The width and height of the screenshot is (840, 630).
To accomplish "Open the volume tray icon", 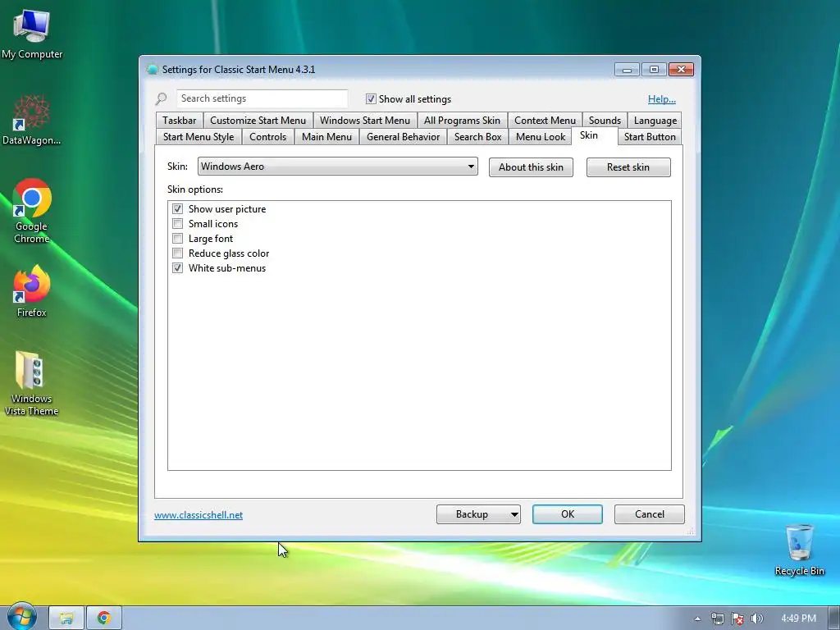I will click(756, 619).
